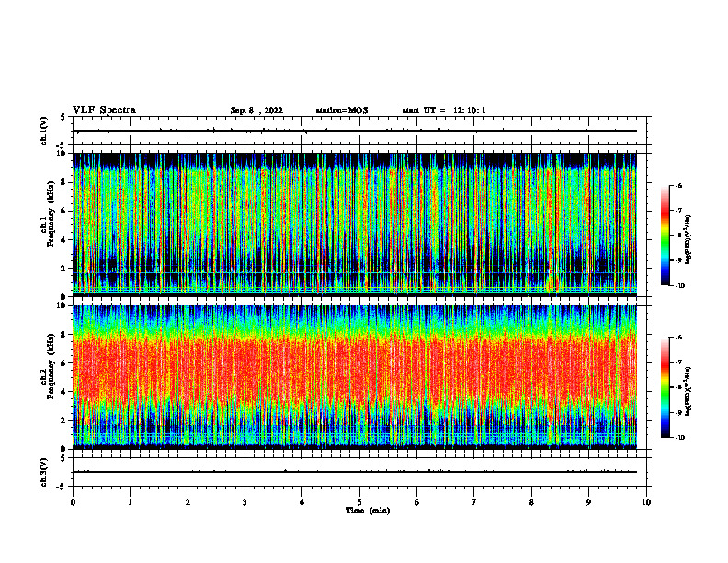The image size is (728, 563).
Task: Click the "ch.1(V)" waveform axis label
Action: pyautogui.click(x=44, y=131)
